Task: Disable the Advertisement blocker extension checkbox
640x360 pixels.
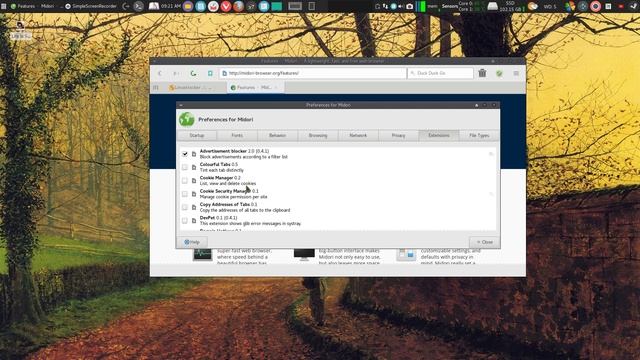Action: 185,154
